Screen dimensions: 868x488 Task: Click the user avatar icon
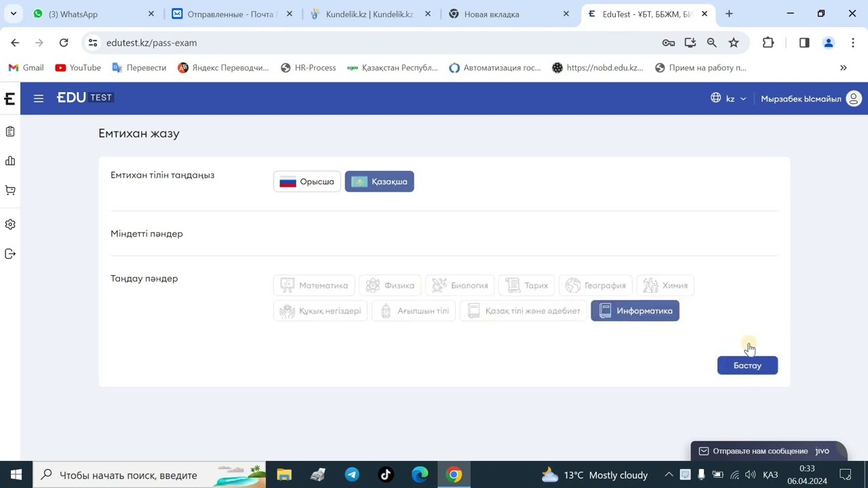click(x=854, y=98)
